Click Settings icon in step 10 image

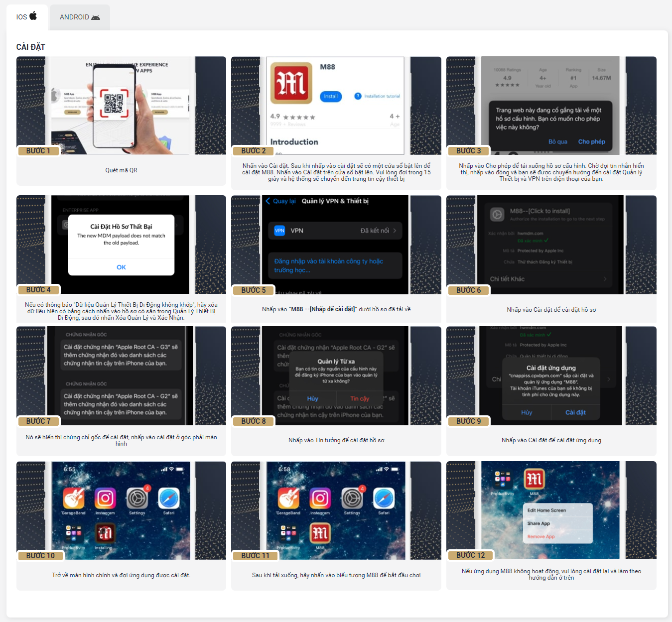pos(137,498)
